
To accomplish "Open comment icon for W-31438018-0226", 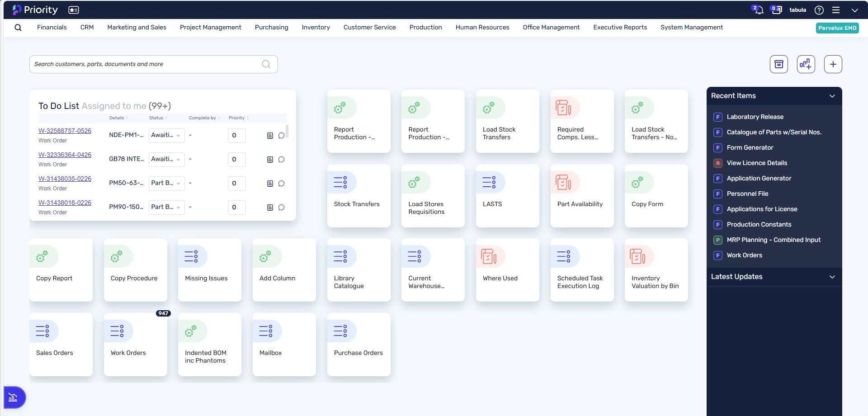I will pos(281,208).
